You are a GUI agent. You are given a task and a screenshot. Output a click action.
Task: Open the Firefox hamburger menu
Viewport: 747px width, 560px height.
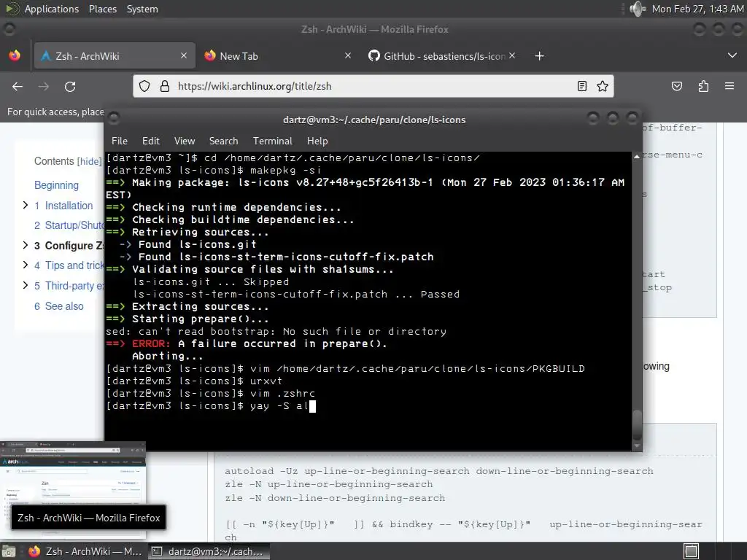point(729,86)
